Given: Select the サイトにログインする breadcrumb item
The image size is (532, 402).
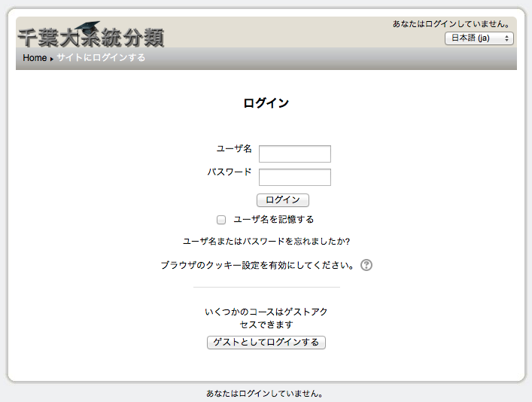Looking at the screenshot, I should click(101, 58).
